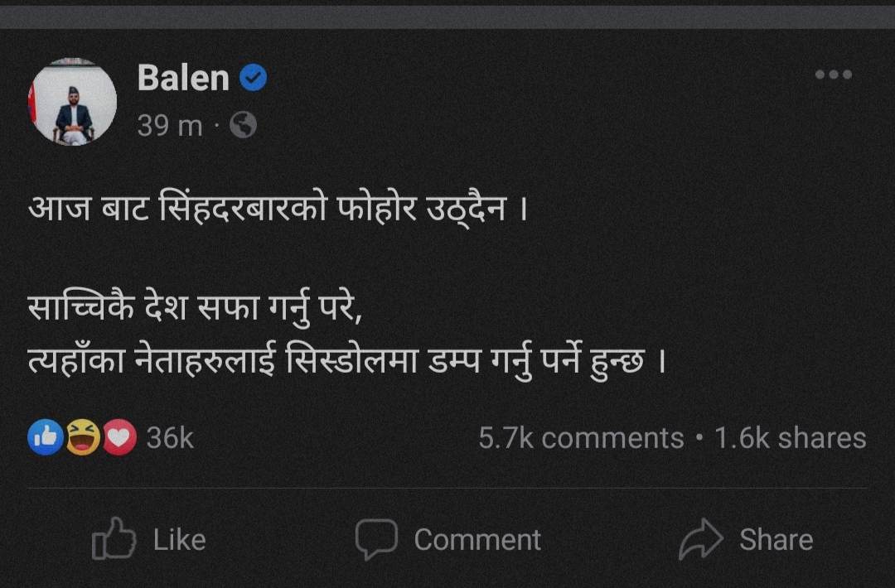Open the 39 m post timestamp

tap(169, 125)
